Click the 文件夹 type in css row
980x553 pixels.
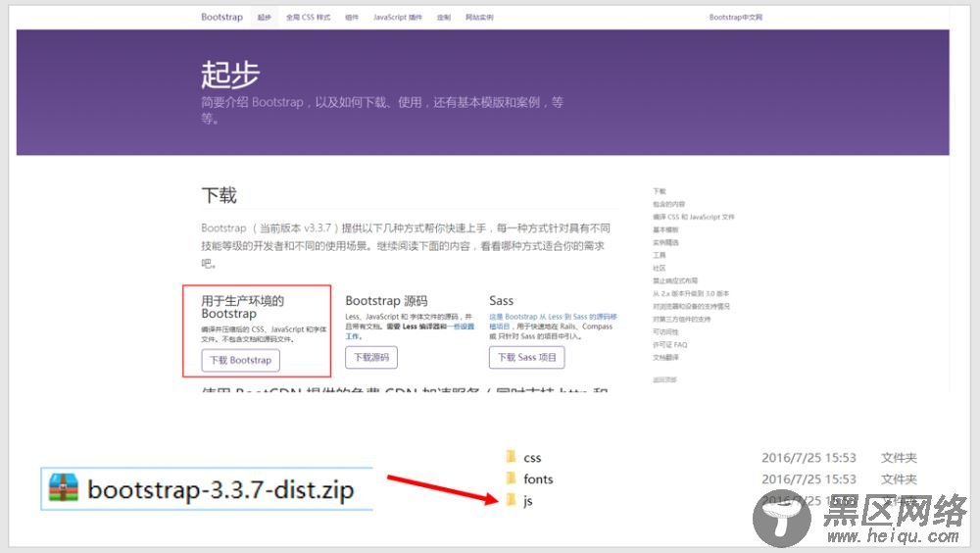(x=899, y=458)
